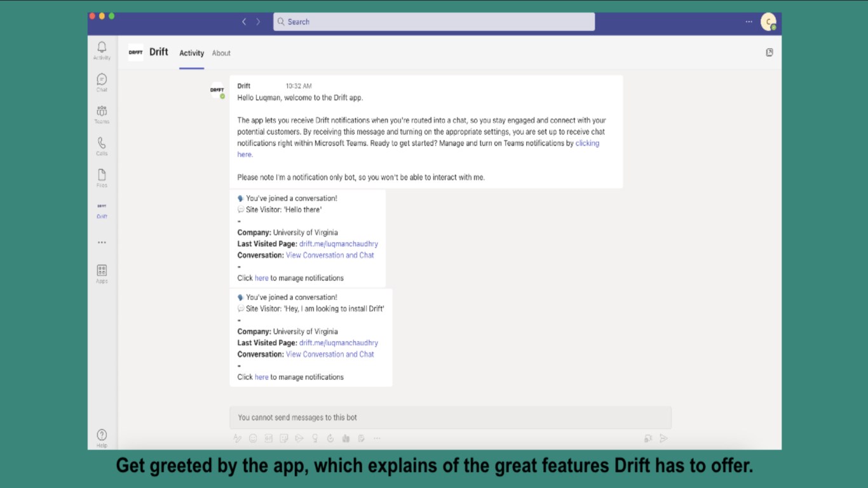Click 'here' to manage notifications in 'Hello there' message
The width and height of the screenshot is (868, 488).
(262, 278)
